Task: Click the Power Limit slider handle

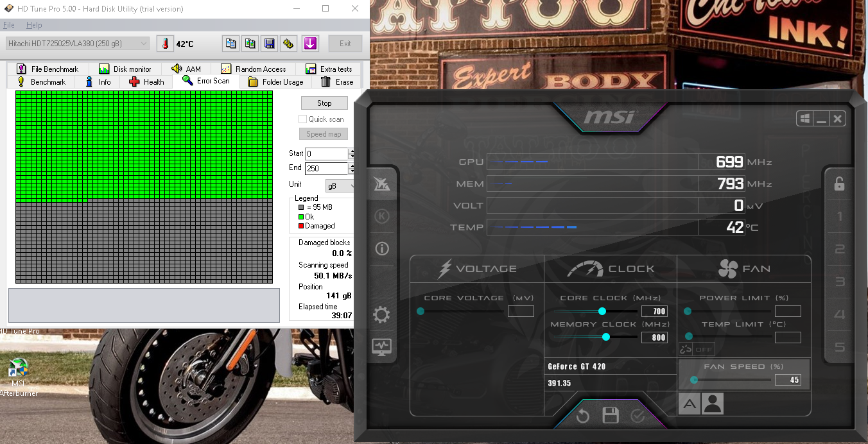Action: pos(688,311)
